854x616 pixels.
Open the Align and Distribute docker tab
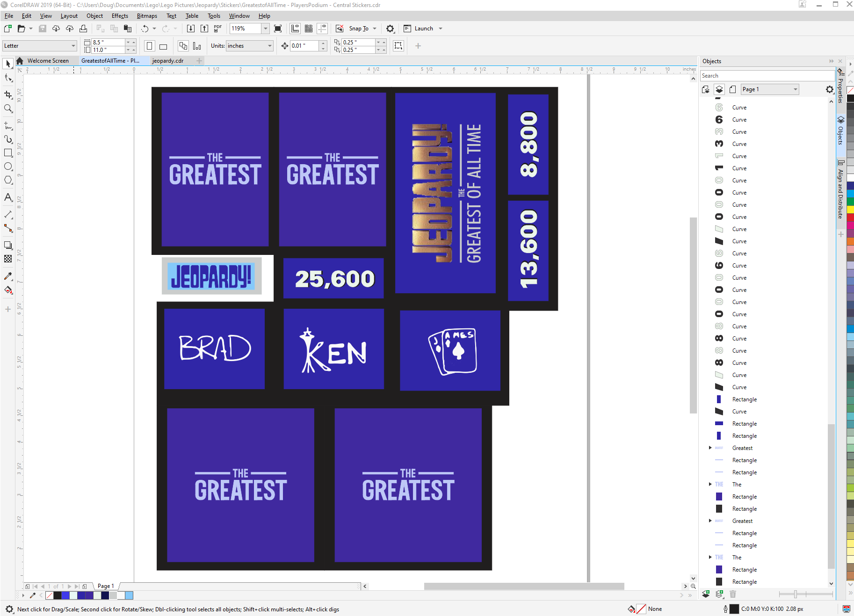(840, 189)
